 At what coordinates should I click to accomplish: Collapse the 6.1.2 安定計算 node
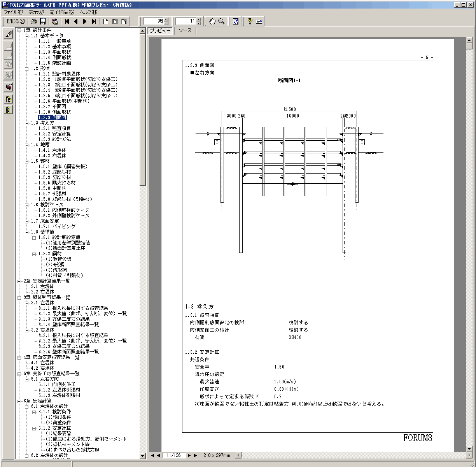coord(34,428)
